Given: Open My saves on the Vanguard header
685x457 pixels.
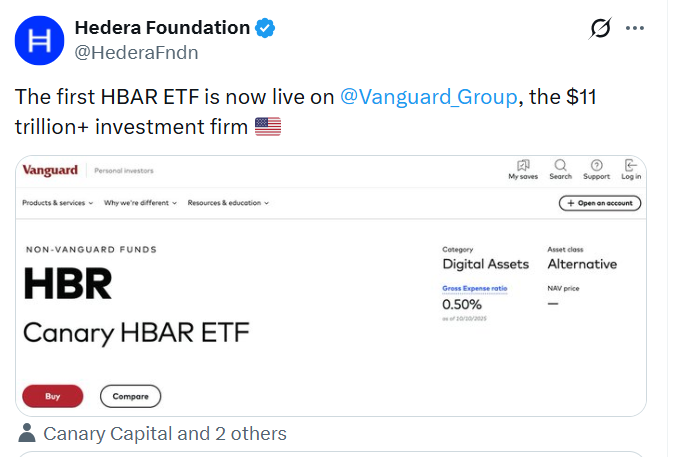Looking at the screenshot, I should pyautogui.click(x=522, y=170).
